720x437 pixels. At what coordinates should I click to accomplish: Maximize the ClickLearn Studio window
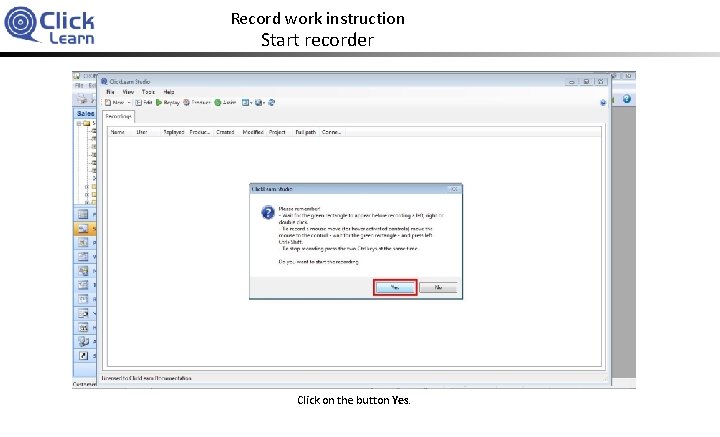coord(586,82)
